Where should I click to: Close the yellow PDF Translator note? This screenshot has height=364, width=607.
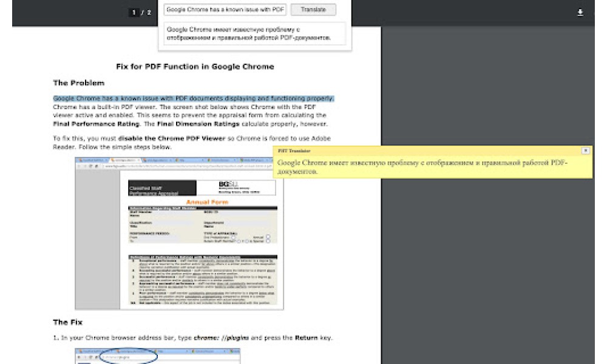585,150
